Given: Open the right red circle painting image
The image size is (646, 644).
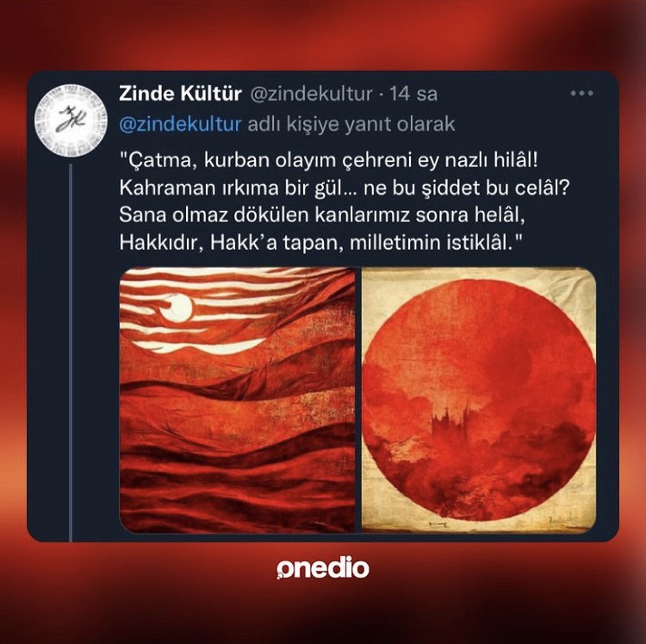Looking at the screenshot, I should click(x=479, y=400).
